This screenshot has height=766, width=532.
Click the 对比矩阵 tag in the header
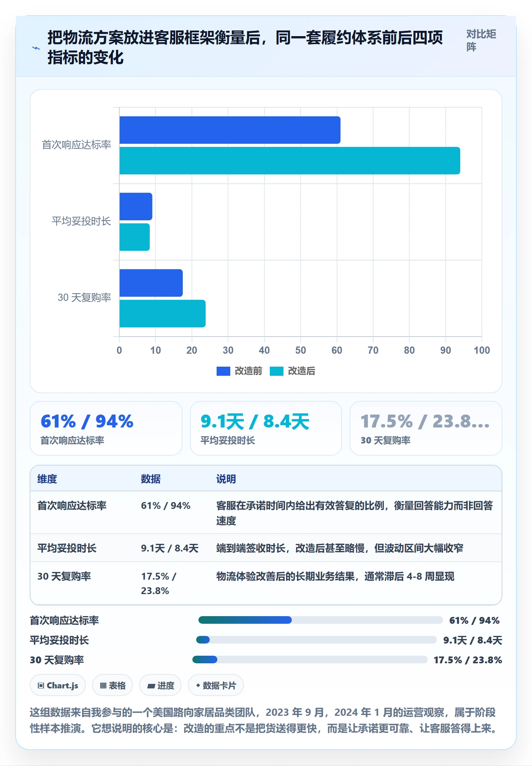(x=481, y=40)
